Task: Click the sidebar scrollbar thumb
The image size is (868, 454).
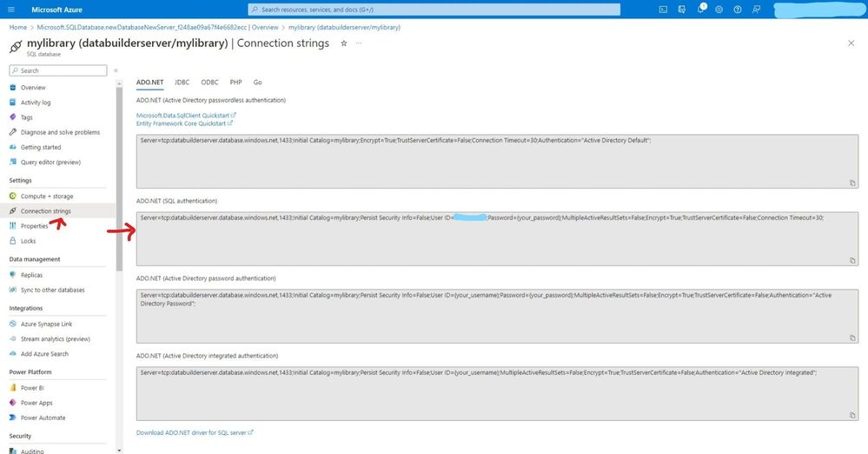Action: point(119,178)
